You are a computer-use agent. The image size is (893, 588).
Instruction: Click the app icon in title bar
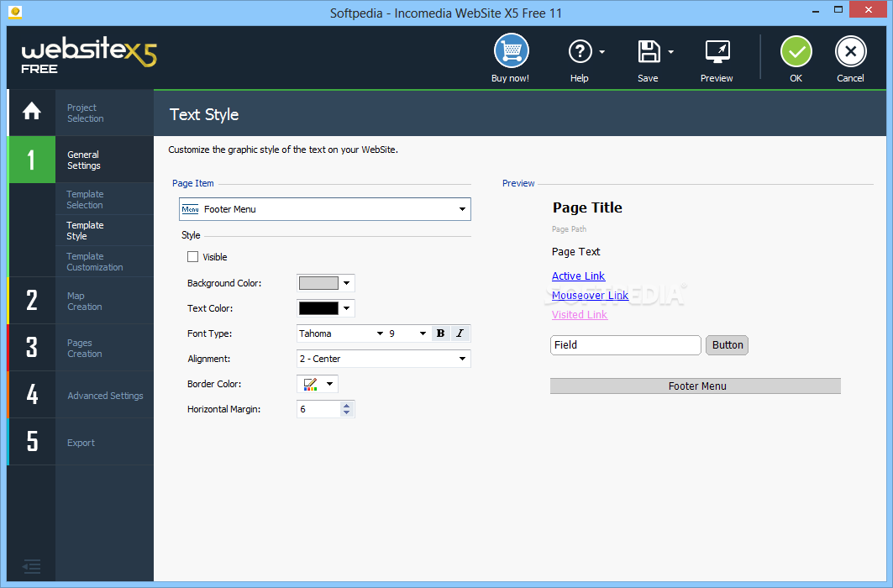(15, 12)
